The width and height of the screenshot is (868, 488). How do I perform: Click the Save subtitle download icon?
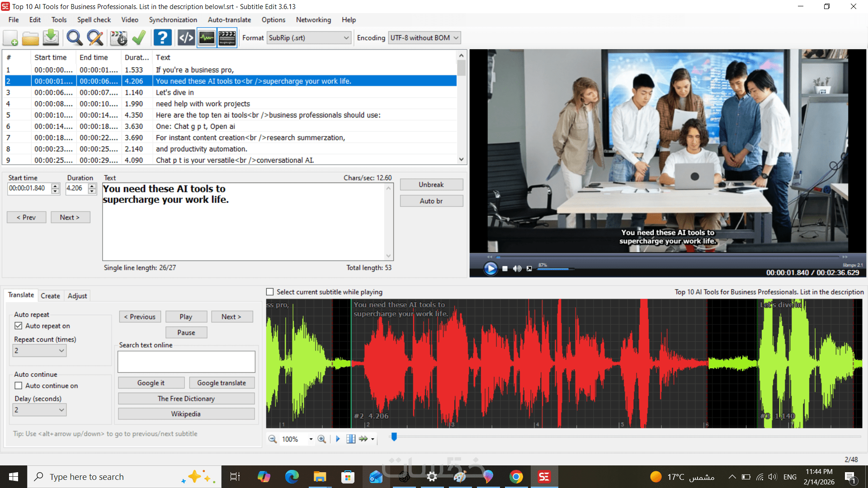(x=51, y=38)
